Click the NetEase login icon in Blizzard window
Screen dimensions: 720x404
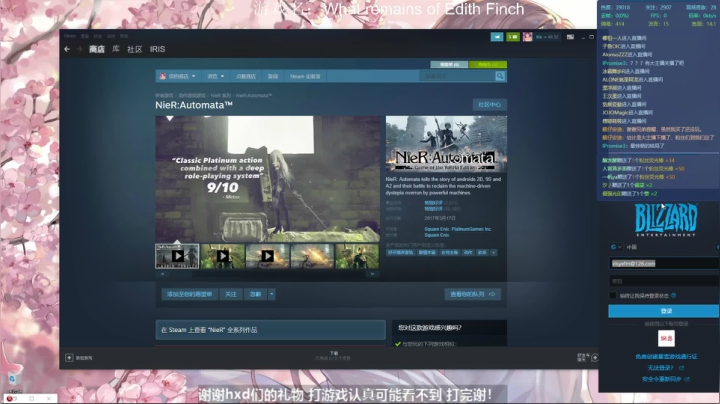click(666, 339)
